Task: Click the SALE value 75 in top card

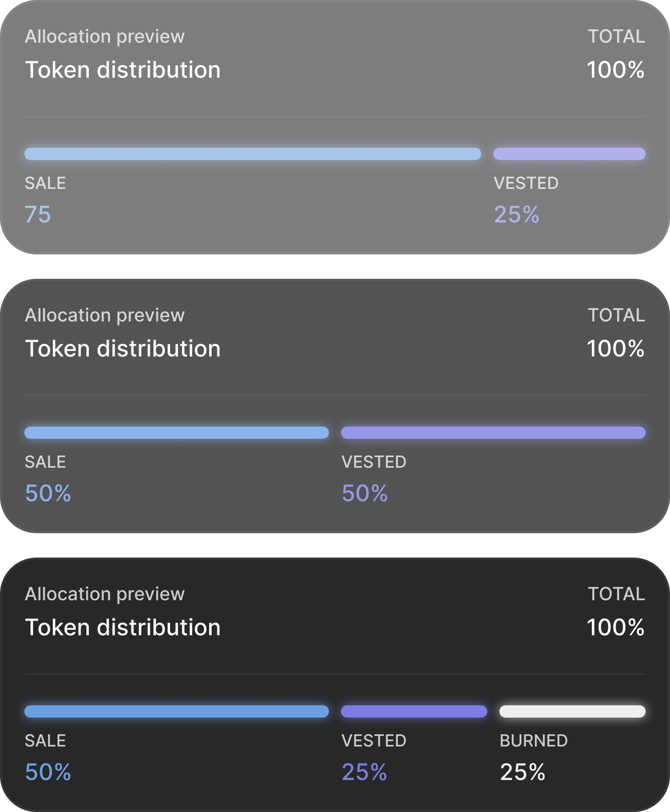Action: coord(38,214)
